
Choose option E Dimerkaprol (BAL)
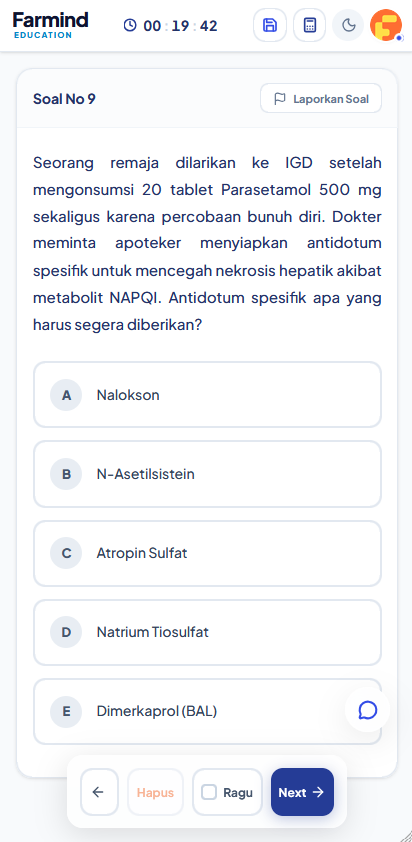[x=207, y=711]
